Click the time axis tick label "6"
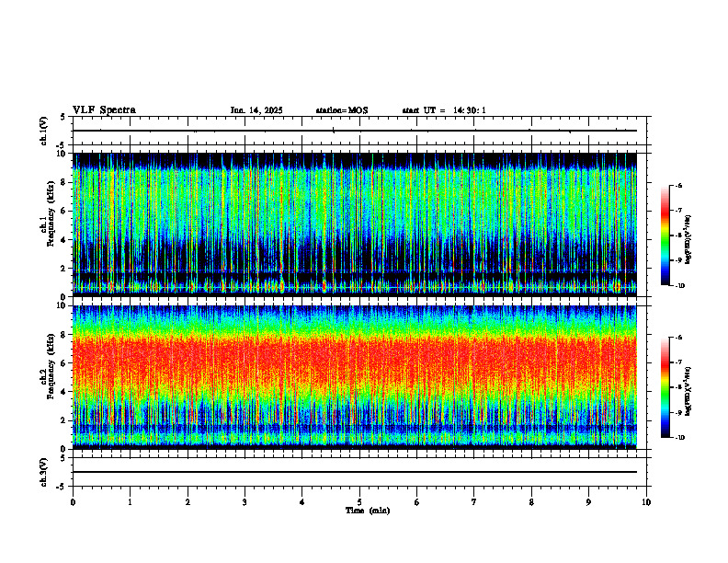Screen dimensions: 728x563 click(417, 502)
